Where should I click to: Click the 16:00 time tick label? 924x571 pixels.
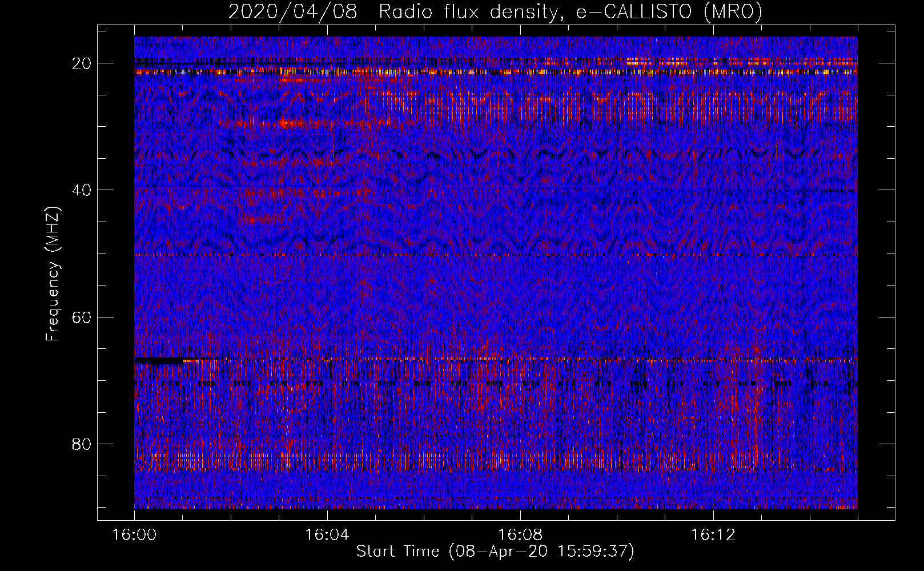click(134, 535)
